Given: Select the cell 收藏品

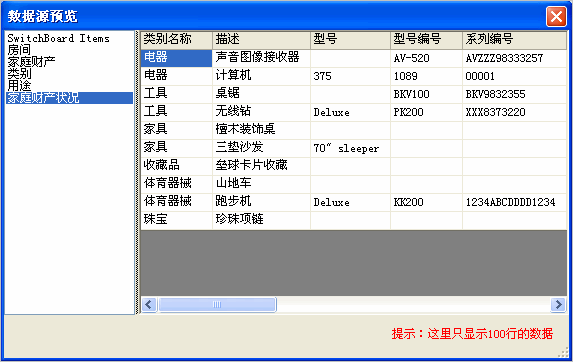Looking at the screenshot, I should (x=177, y=166).
